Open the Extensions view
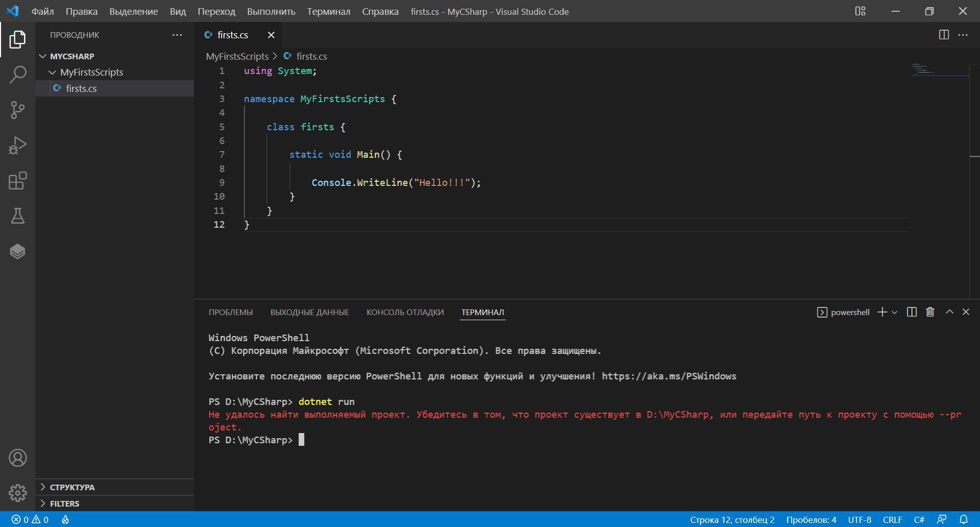 pyautogui.click(x=17, y=181)
